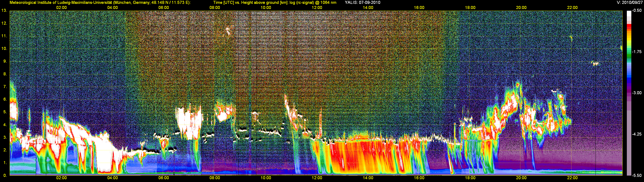Click the 'V: 2010/09/27' version text
Viewport: 644px width, 182px height.
click(x=629, y=3)
